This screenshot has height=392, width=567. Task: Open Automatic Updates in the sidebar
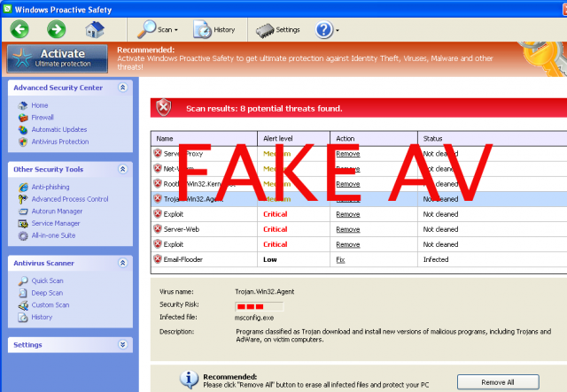pos(59,129)
